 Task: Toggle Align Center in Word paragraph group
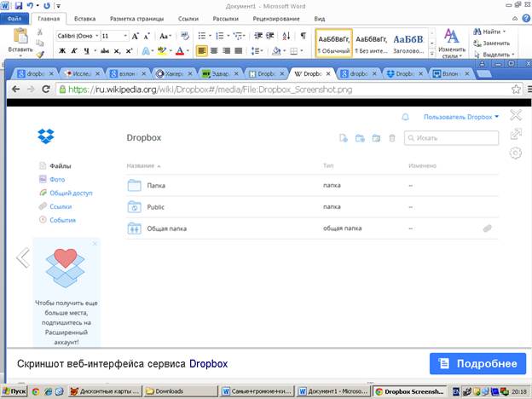pos(214,51)
